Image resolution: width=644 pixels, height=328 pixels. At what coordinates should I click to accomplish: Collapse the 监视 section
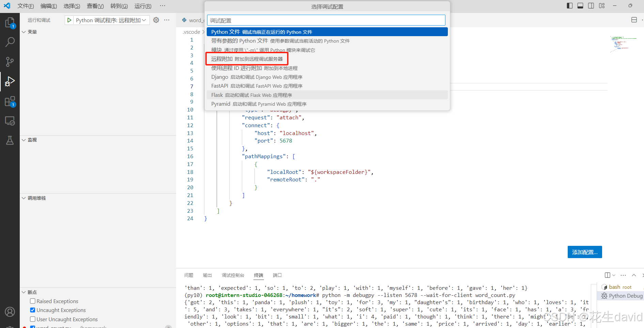(24, 140)
